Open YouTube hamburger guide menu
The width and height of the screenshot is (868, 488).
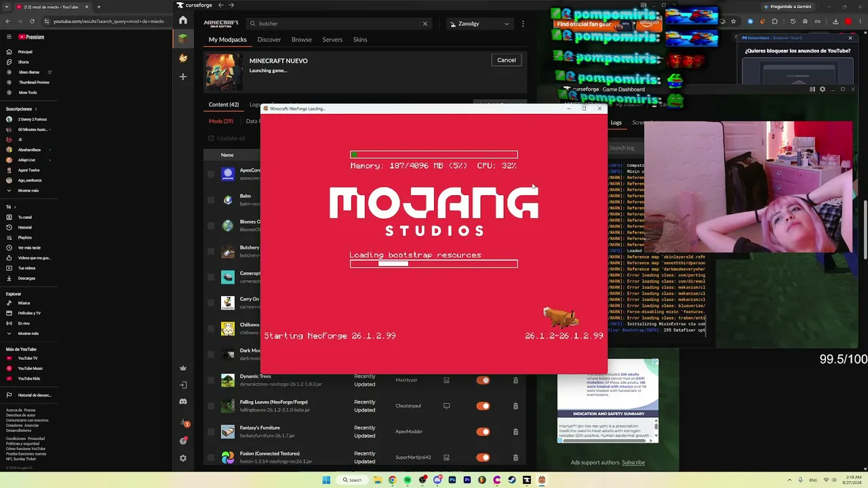tap(9, 37)
